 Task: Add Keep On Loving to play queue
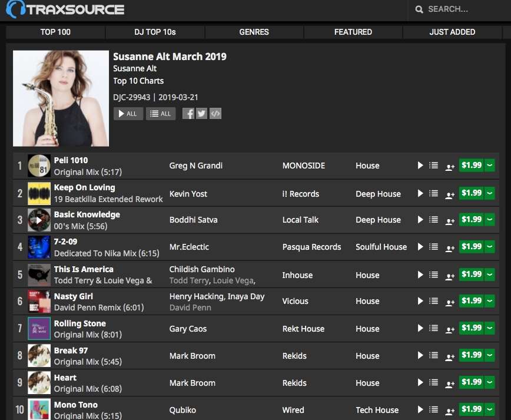pyautogui.click(x=433, y=193)
